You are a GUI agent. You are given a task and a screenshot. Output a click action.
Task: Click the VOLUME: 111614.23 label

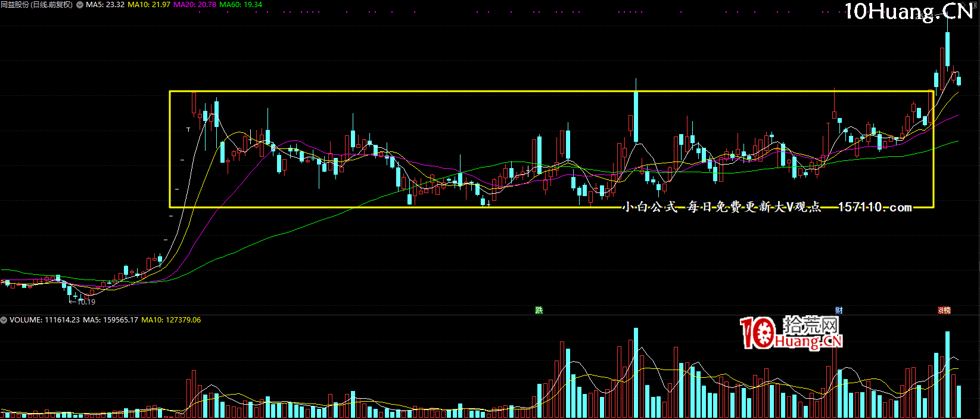[x=44, y=320]
